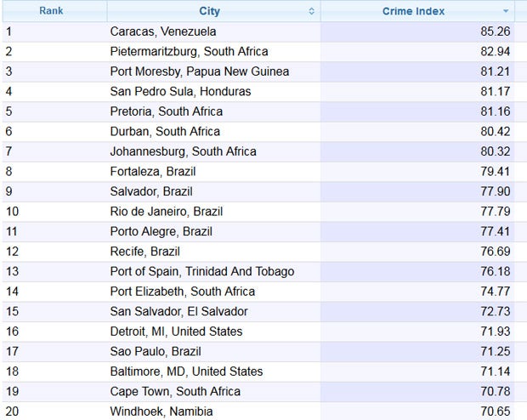Click the descending arrow in Crime Index header
This screenshot has height=420, width=527.
click(x=507, y=11)
